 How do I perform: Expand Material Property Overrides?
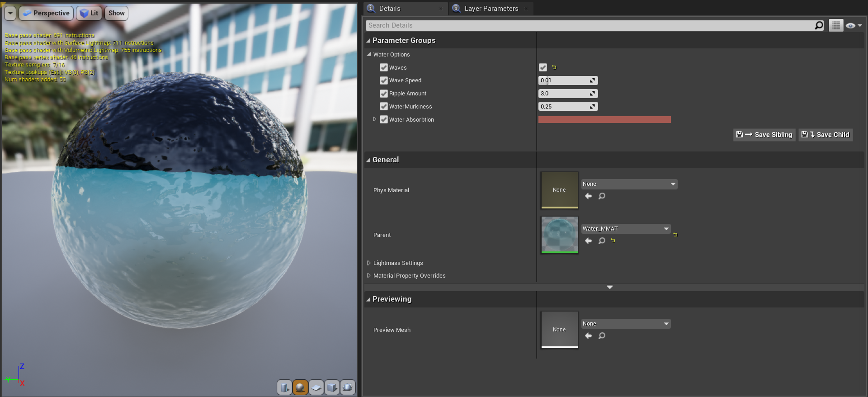pos(369,275)
